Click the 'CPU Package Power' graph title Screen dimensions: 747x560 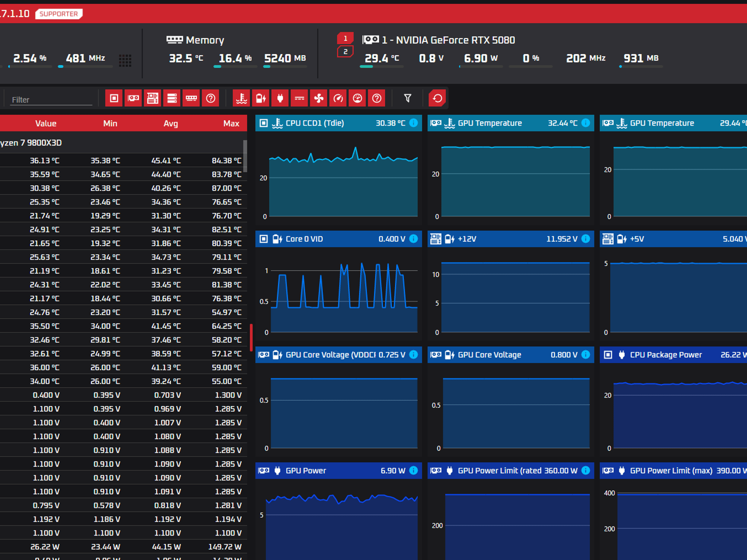click(666, 355)
